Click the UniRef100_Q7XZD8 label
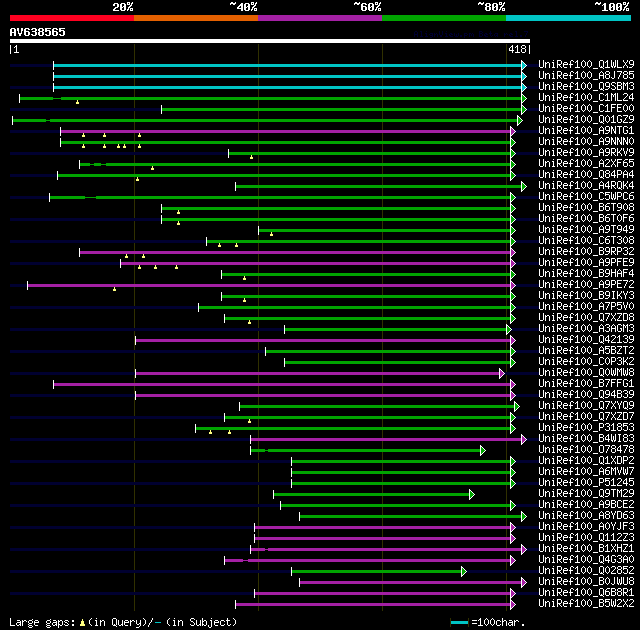Screen dimensions: 640x630 (x=586, y=318)
